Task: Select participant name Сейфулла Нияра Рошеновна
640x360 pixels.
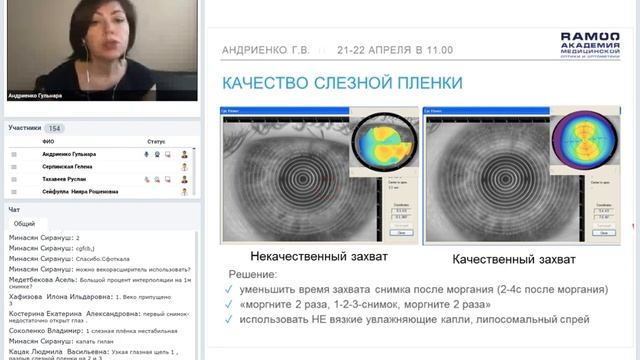Action: (x=80, y=191)
